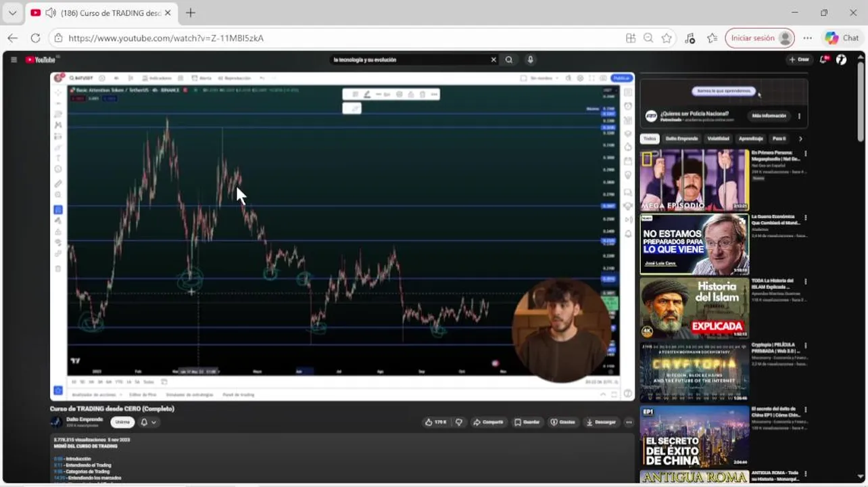This screenshot has width=868, height=487.
Task: Open menu for TODA La Historia del ISLAM video
Action: pos(805,282)
